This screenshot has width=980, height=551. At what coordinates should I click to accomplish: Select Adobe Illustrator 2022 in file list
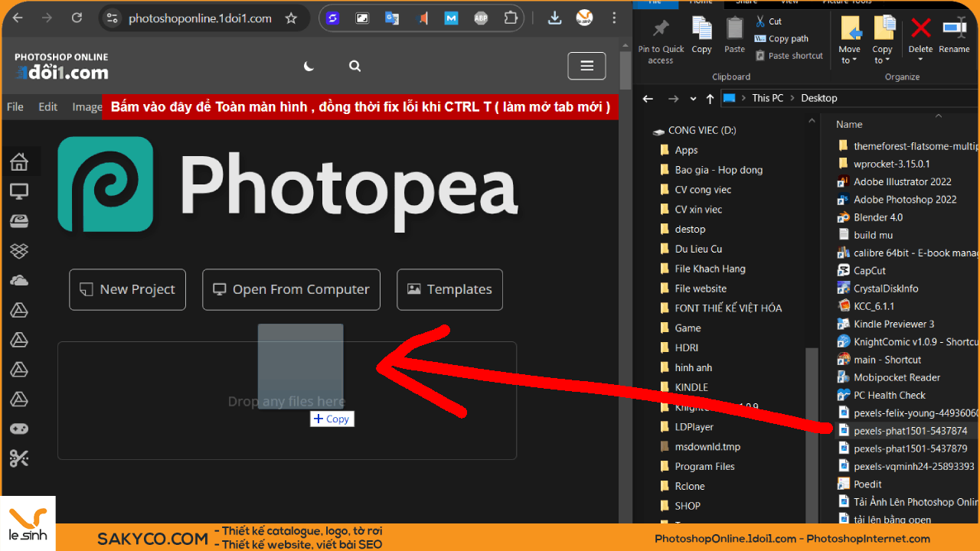(x=902, y=182)
